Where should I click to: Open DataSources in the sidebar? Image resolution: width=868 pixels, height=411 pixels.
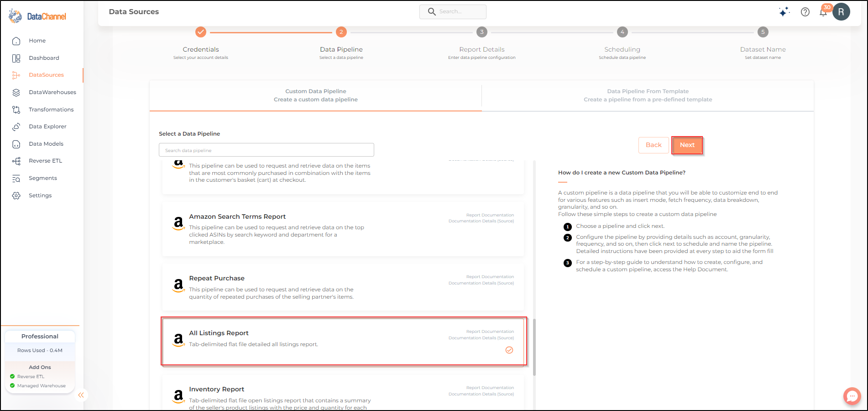point(46,75)
